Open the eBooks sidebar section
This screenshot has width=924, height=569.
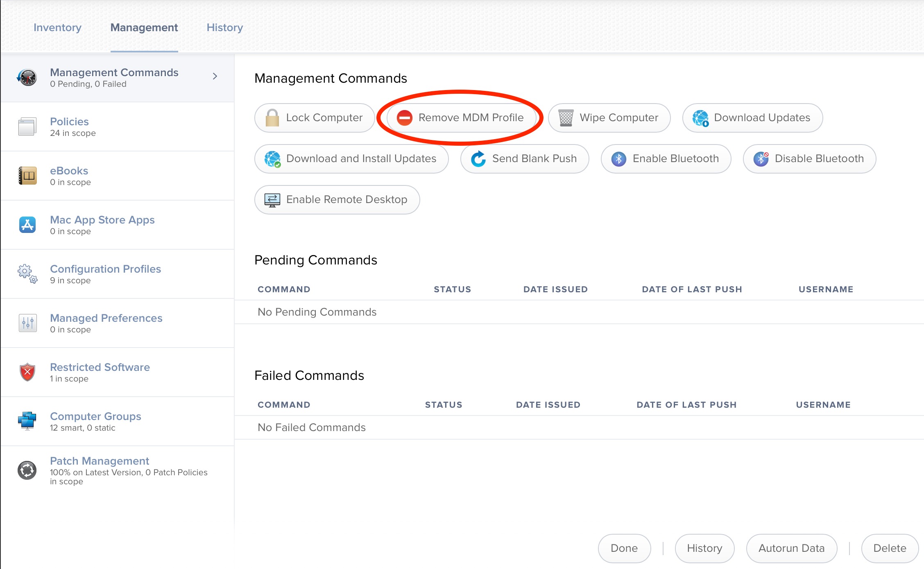tap(118, 176)
